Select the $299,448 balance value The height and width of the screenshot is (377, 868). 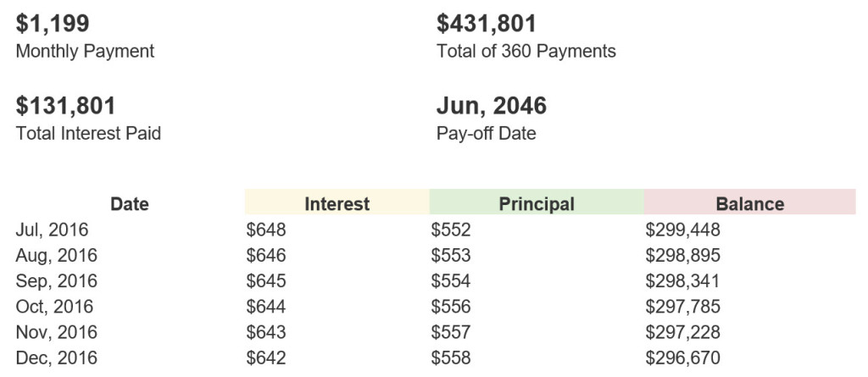point(682,230)
